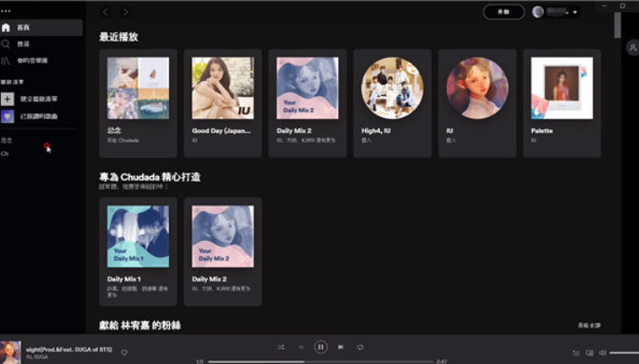The width and height of the screenshot is (639, 364).
Task: Go back using the left arrow
Action: click(106, 12)
